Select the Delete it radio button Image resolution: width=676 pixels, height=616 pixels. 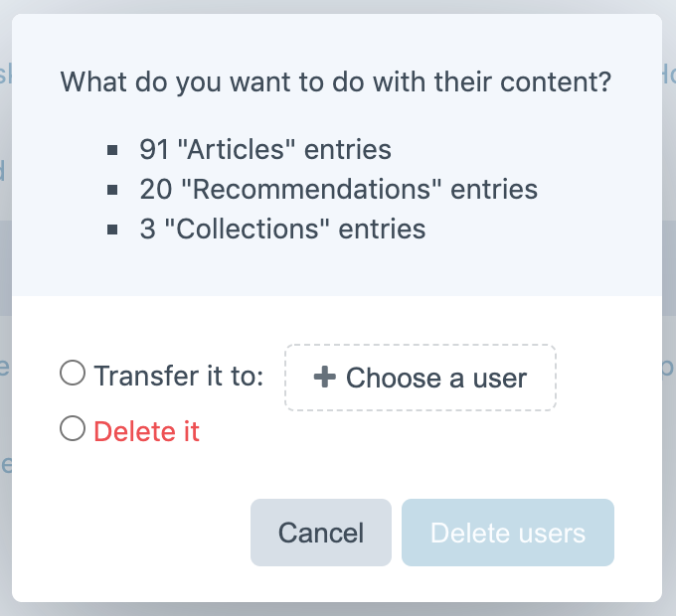pos(73,428)
